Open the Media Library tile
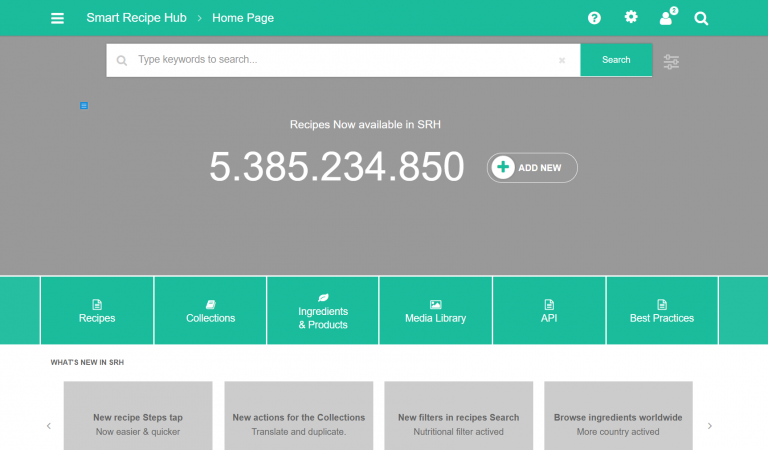The height and width of the screenshot is (450, 768). [x=435, y=311]
